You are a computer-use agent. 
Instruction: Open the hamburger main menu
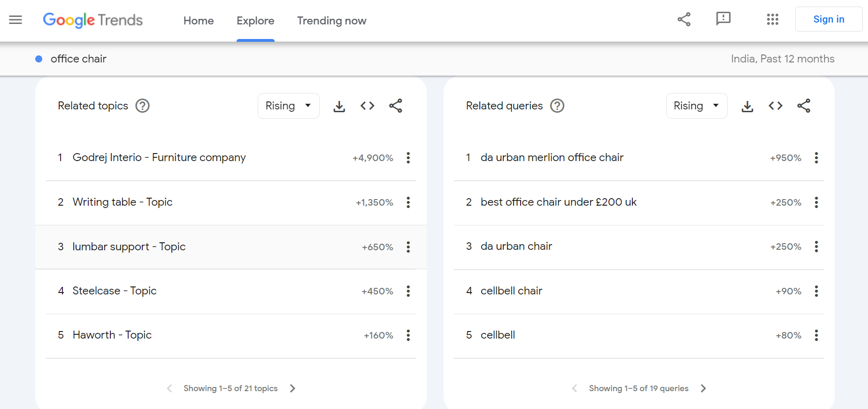(15, 20)
